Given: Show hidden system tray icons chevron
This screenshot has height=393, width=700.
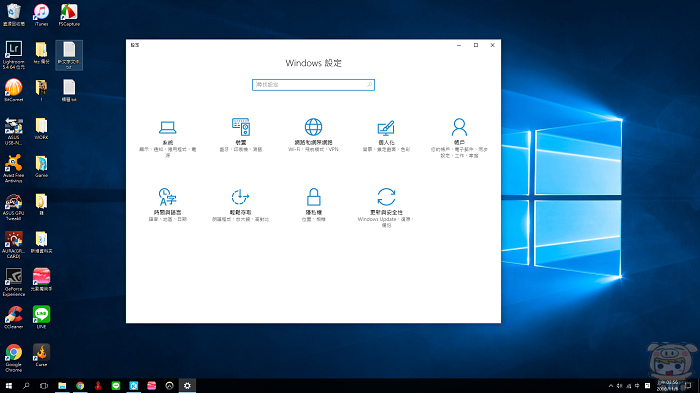Looking at the screenshot, I should coord(611,386).
